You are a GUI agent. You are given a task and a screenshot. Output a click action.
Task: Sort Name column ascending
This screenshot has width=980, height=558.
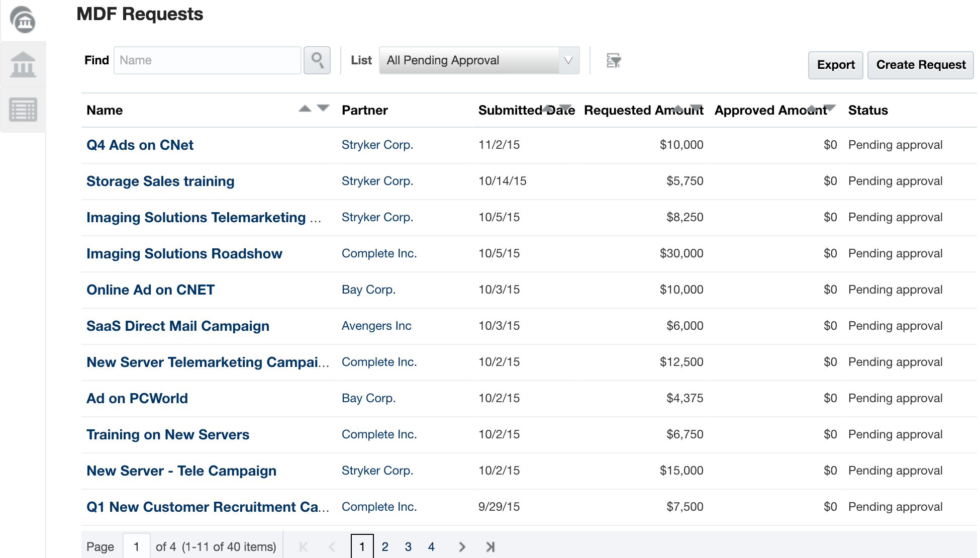[305, 108]
